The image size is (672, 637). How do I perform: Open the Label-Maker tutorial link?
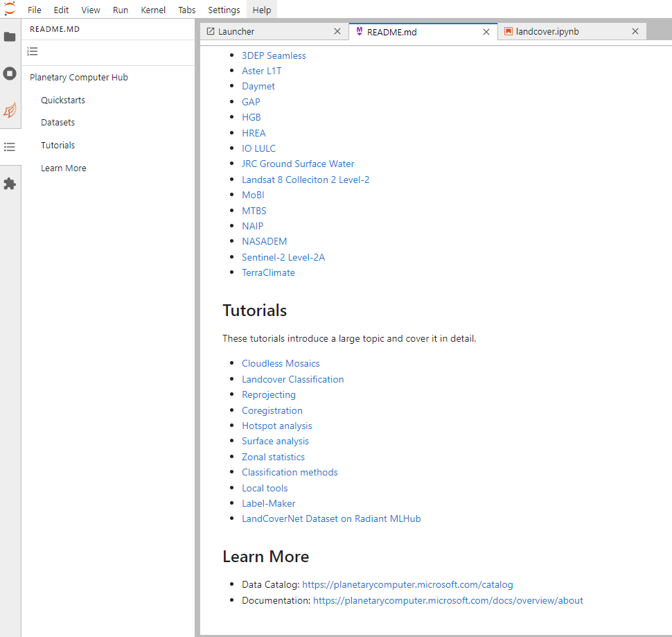click(x=268, y=503)
